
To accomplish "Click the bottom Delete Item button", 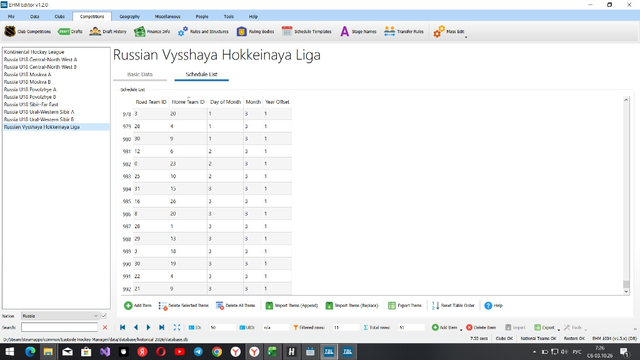I will coord(481,327).
